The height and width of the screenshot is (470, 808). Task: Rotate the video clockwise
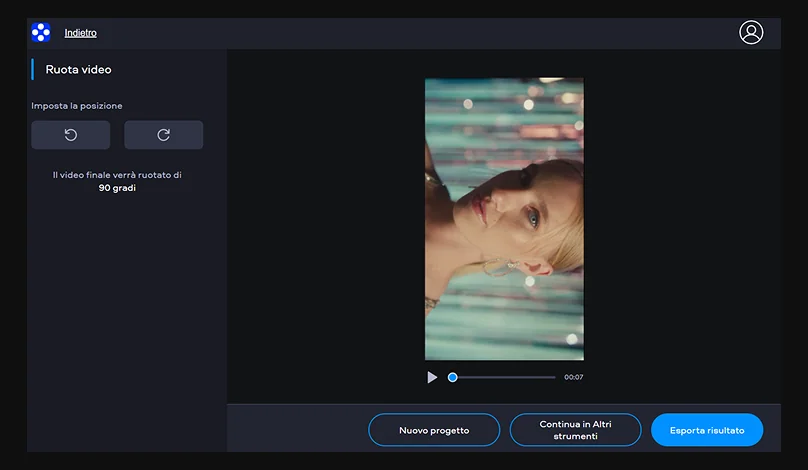[x=163, y=135]
